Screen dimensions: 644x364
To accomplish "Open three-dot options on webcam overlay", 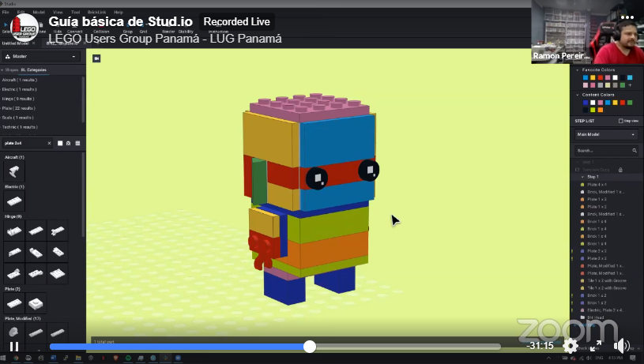I will 627,17.
